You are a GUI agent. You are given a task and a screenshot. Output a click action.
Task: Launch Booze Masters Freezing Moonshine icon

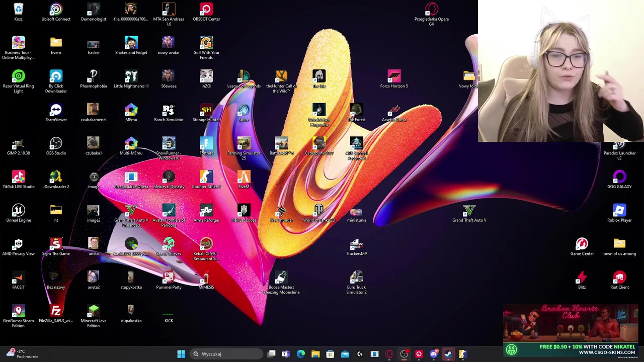281,283
